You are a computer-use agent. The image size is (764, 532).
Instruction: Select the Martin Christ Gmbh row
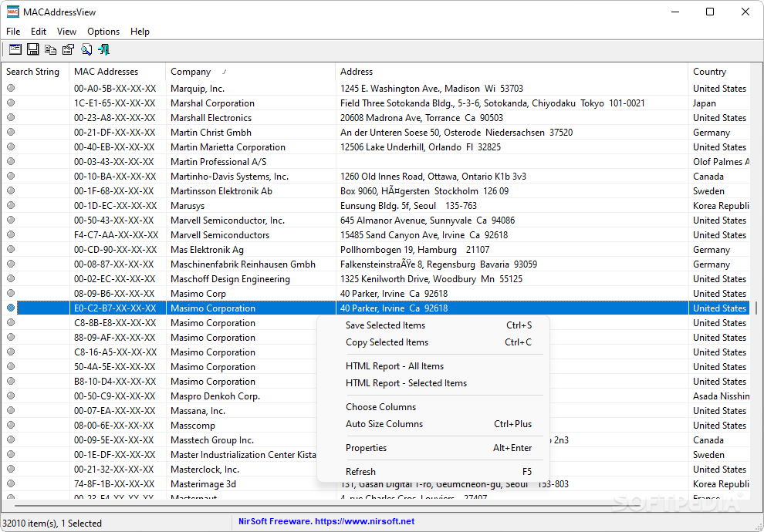click(x=376, y=132)
